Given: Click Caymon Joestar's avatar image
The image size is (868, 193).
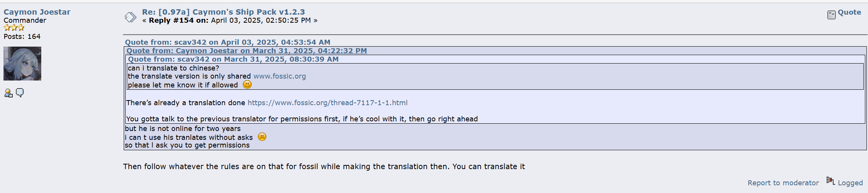Looking at the screenshot, I should point(22,64).
